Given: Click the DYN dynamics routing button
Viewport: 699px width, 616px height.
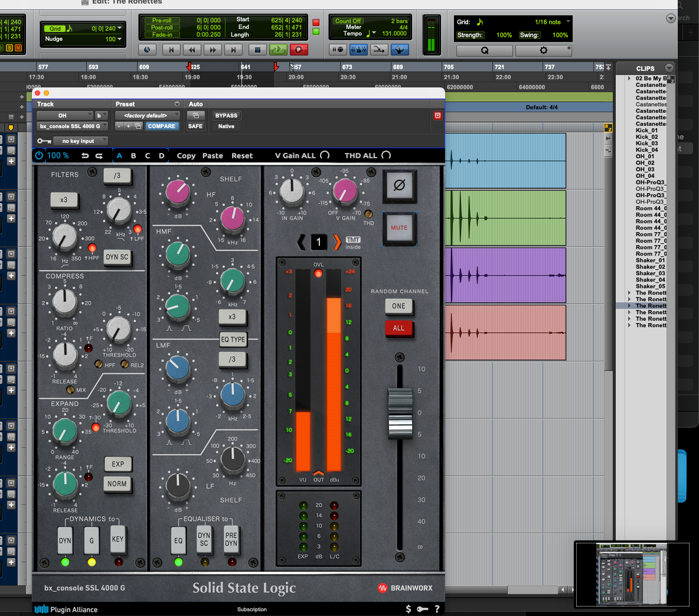Looking at the screenshot, I should coord(65,540).
